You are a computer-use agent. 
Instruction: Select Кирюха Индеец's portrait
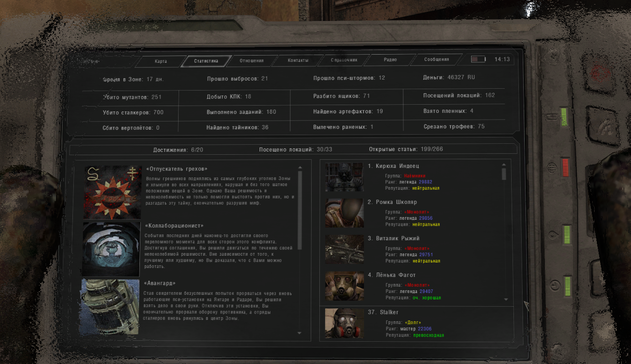click(344, 177)
